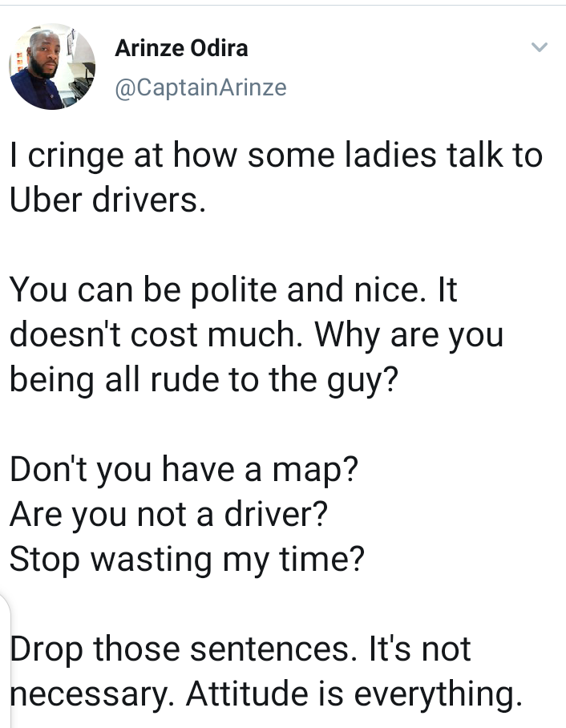This screenshot has width=566, height=728.
Task: Click the word "polite" in the tweet
Action: coord(234,291)
